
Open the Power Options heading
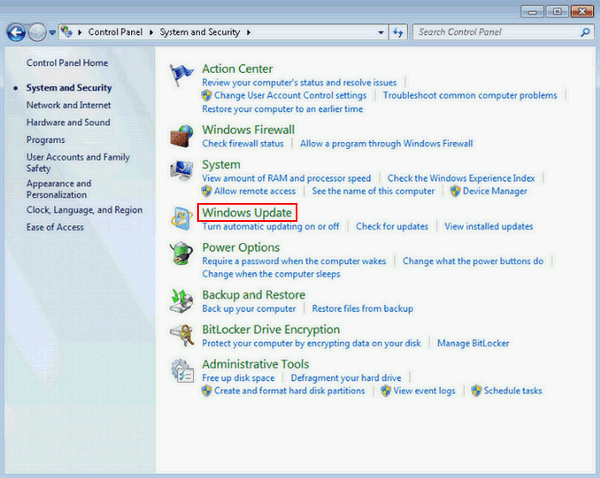[x=241, y=248]
